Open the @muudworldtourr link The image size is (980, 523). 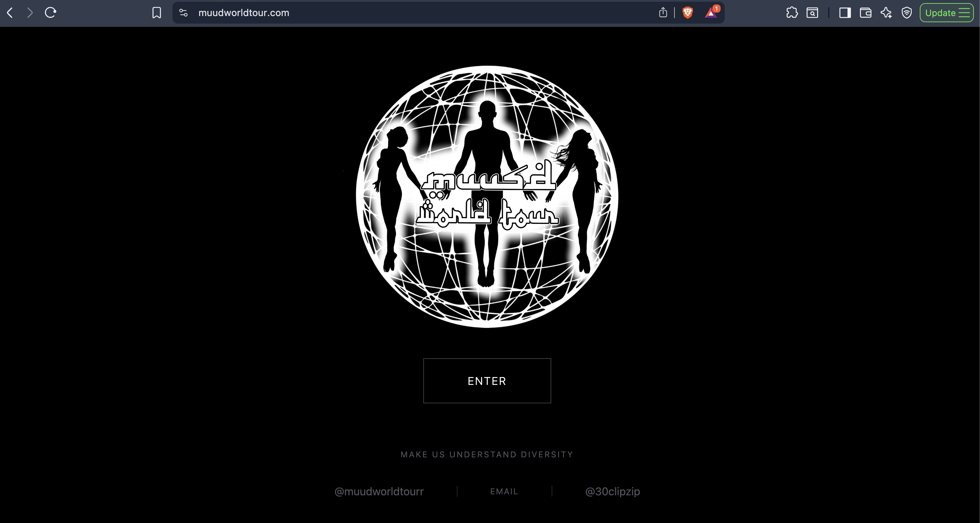coord(379,492)
